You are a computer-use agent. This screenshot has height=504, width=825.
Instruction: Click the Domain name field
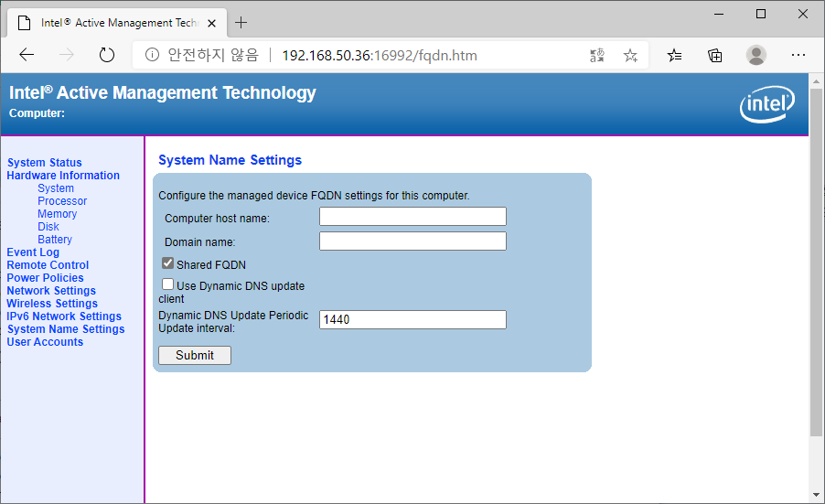point(412,241)
